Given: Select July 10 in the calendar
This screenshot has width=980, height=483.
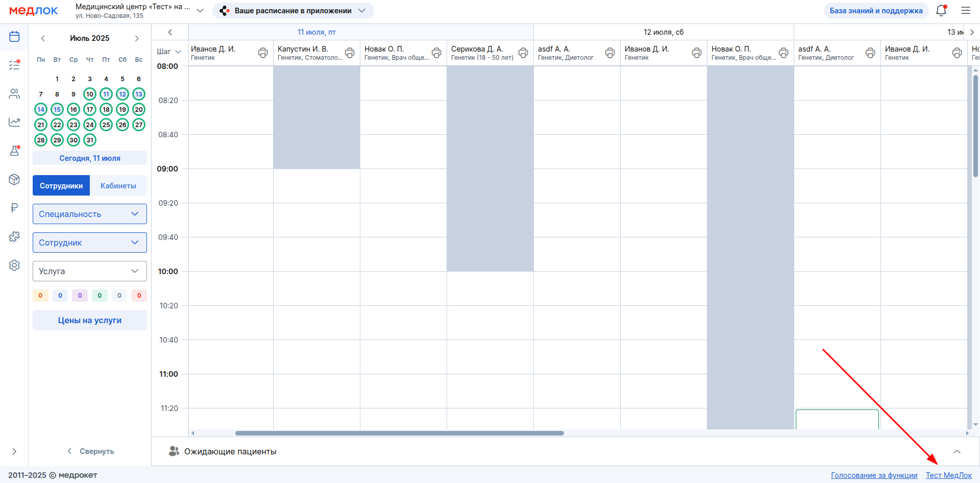Looking at the screenshot, I should pyautogui.click(x=90, y=94).
